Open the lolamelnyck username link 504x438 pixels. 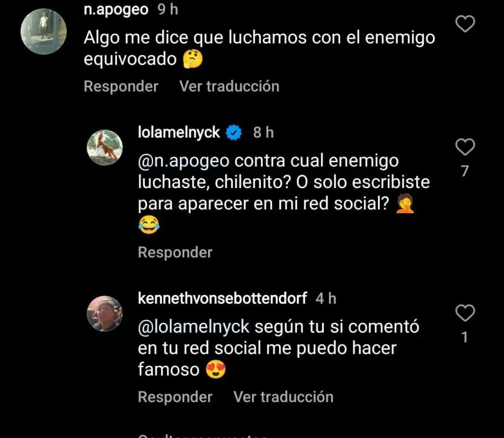179,132
